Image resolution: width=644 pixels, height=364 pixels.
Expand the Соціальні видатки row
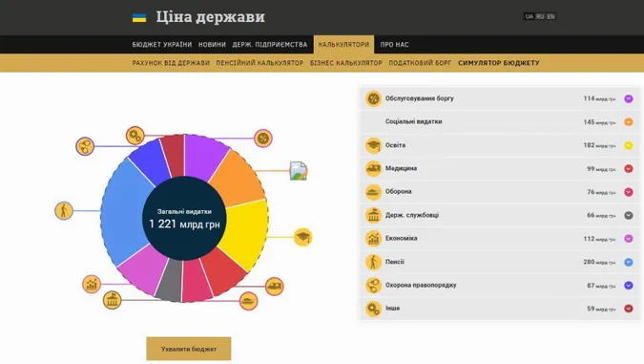coord(629,122)
